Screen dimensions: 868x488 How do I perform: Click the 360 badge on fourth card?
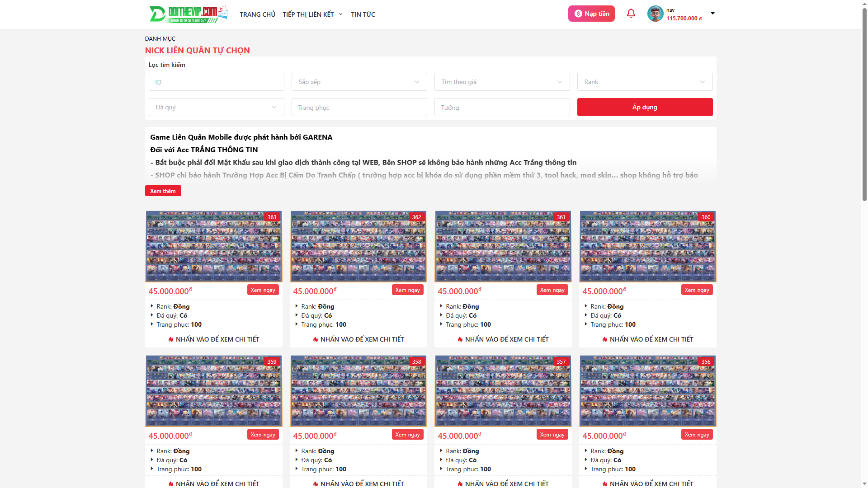706,217
